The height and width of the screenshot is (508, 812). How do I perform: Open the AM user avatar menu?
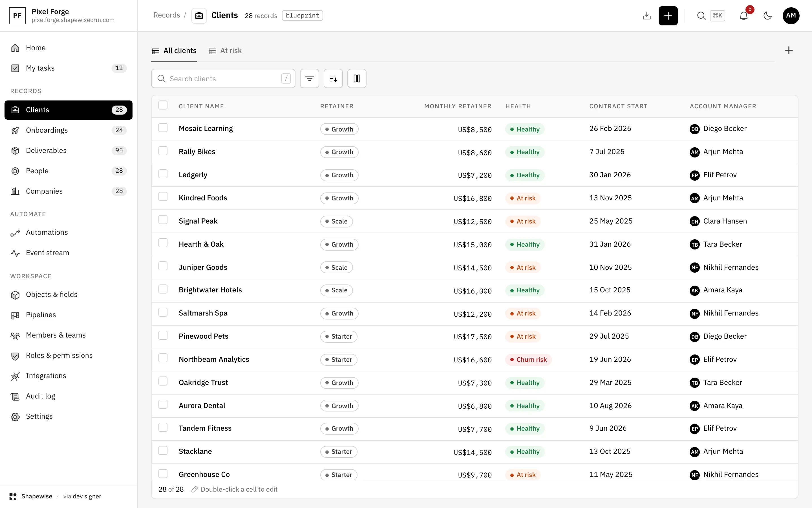[x=791, y=16]
